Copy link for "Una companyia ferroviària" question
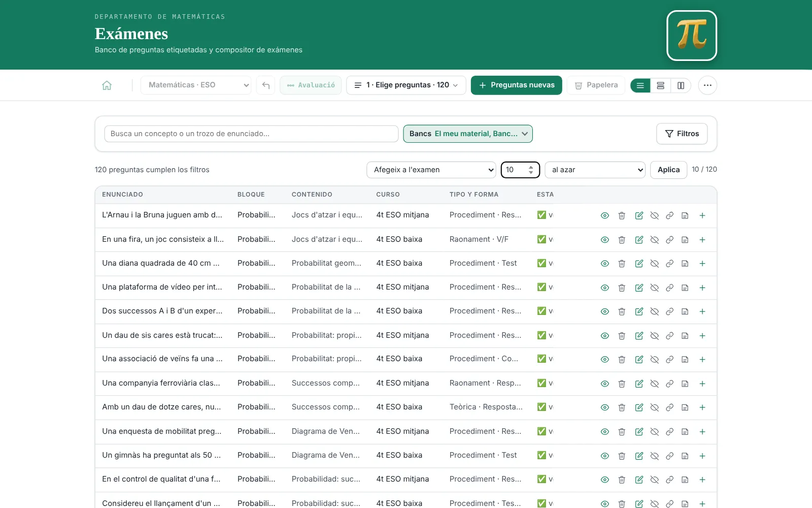The height and width of the screenshot is (508, 812). (670, 384)
